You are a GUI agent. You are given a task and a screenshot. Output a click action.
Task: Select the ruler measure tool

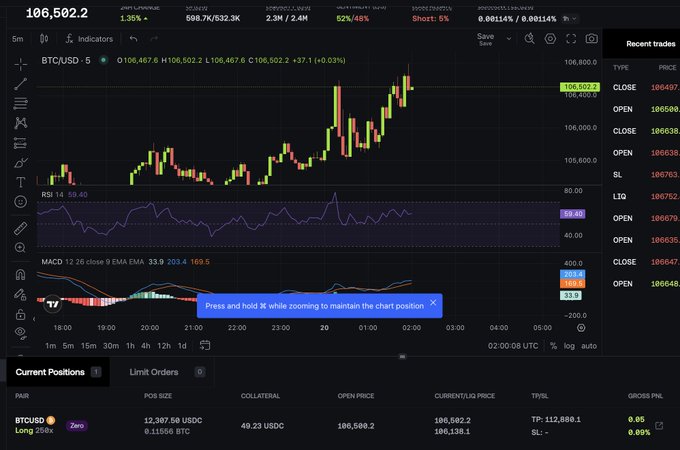20,228
